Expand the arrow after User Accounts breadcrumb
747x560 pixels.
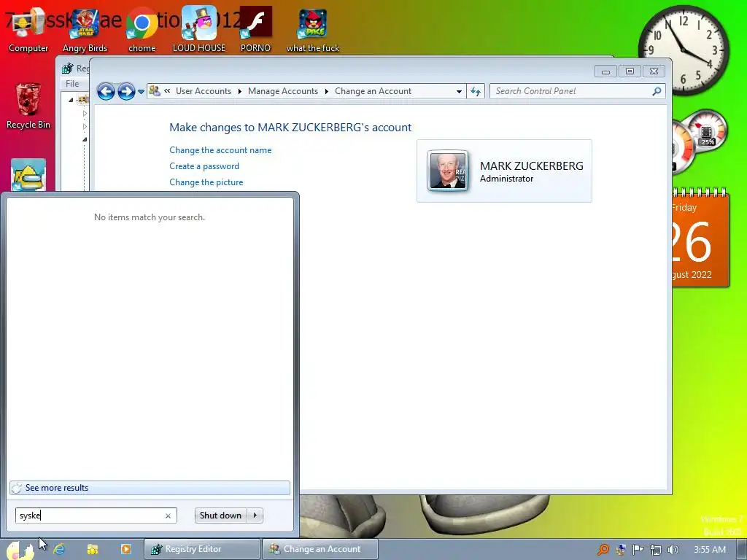[239, 91]
